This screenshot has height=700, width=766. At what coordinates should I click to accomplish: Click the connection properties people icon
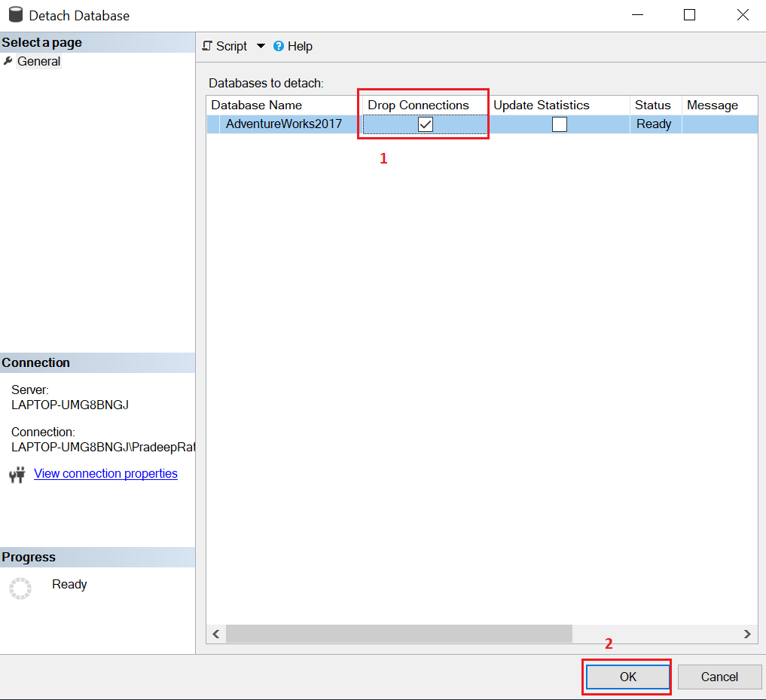click(17, 474)
